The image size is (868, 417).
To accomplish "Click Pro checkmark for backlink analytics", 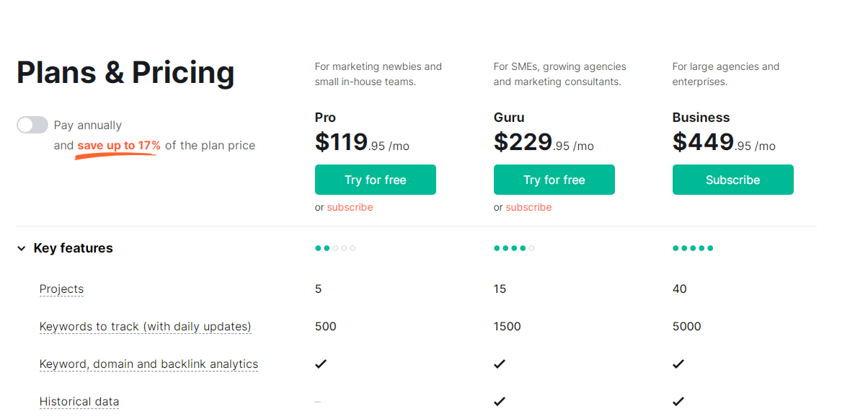I will click(321, 364).
